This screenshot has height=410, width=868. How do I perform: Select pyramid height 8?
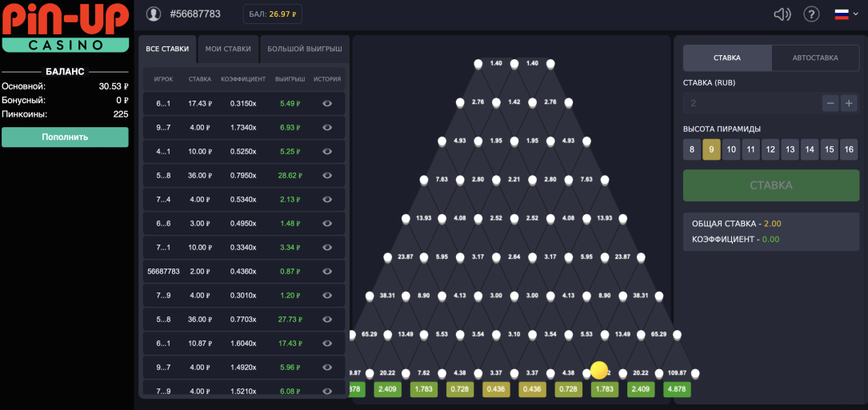click(x=692, y=149)
